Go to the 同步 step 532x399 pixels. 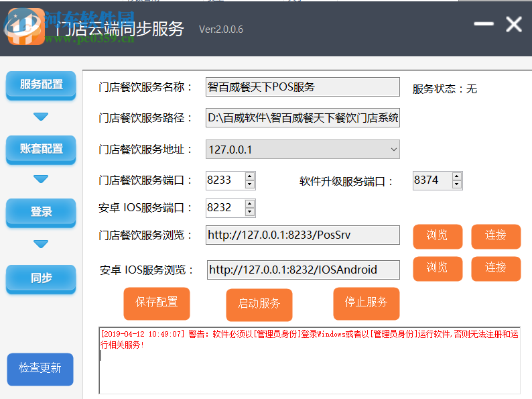[41, 279]
